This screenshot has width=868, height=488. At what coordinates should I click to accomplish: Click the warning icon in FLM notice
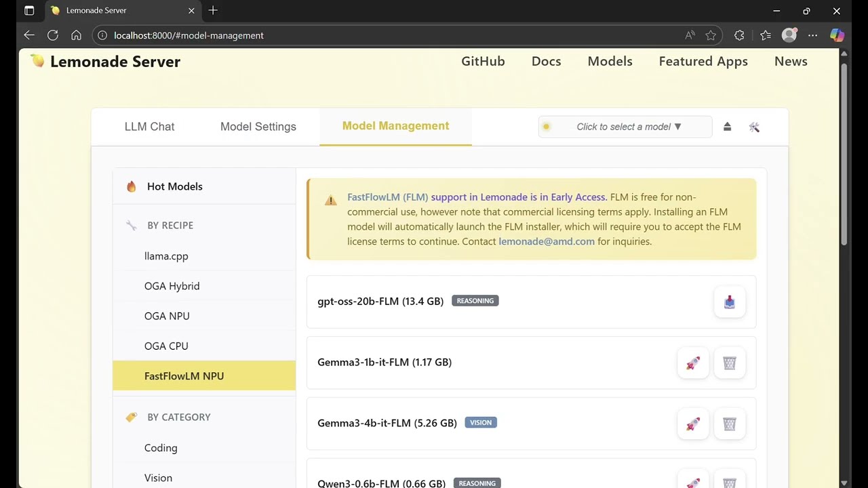(330, 201)
